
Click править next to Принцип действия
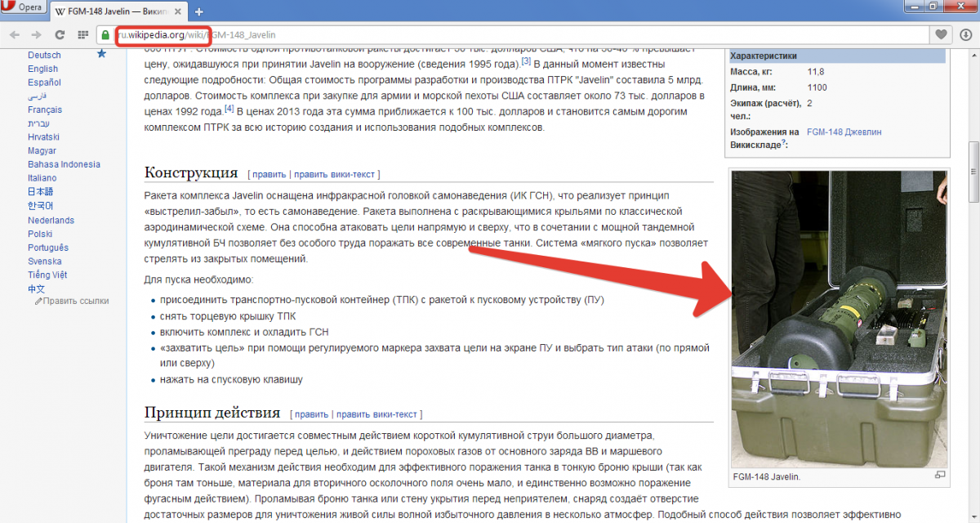click(x=311, y=414)
